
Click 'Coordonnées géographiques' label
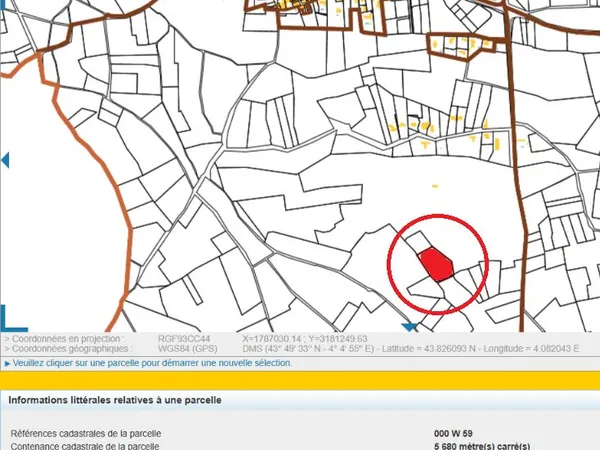[67, 349]
